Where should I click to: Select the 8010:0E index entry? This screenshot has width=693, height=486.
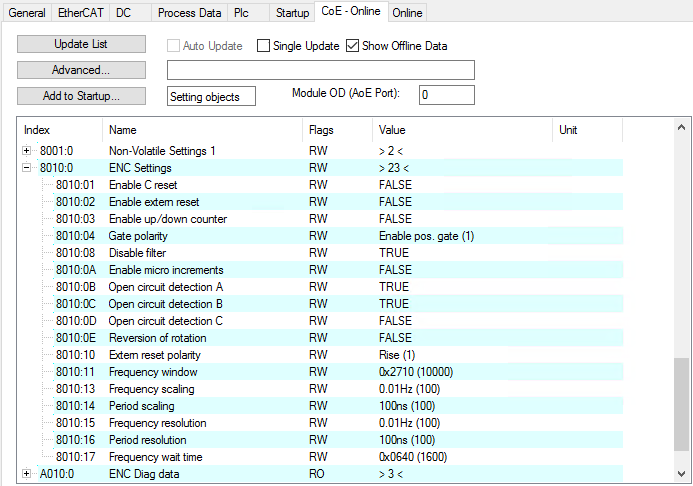pos(76,338)
